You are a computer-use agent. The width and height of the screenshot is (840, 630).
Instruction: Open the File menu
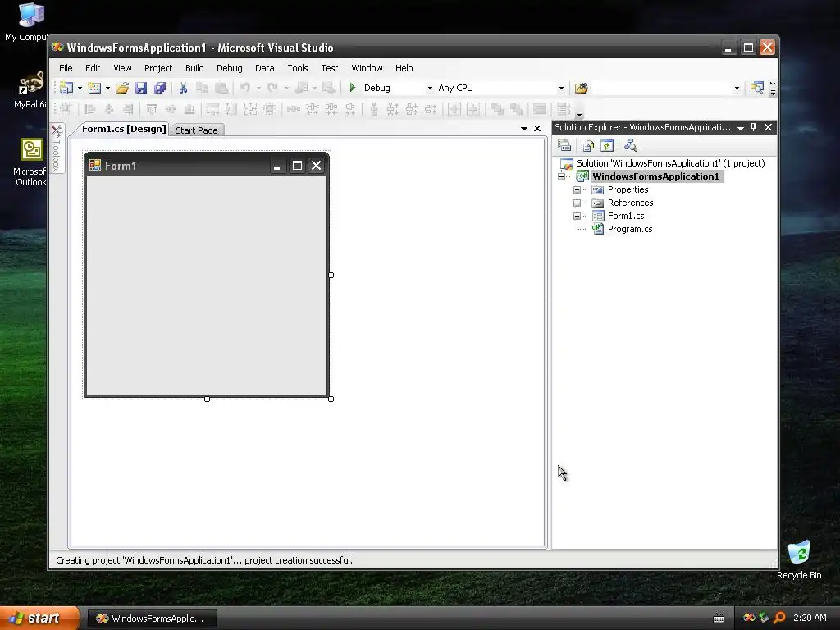click(x=66, y=68)
